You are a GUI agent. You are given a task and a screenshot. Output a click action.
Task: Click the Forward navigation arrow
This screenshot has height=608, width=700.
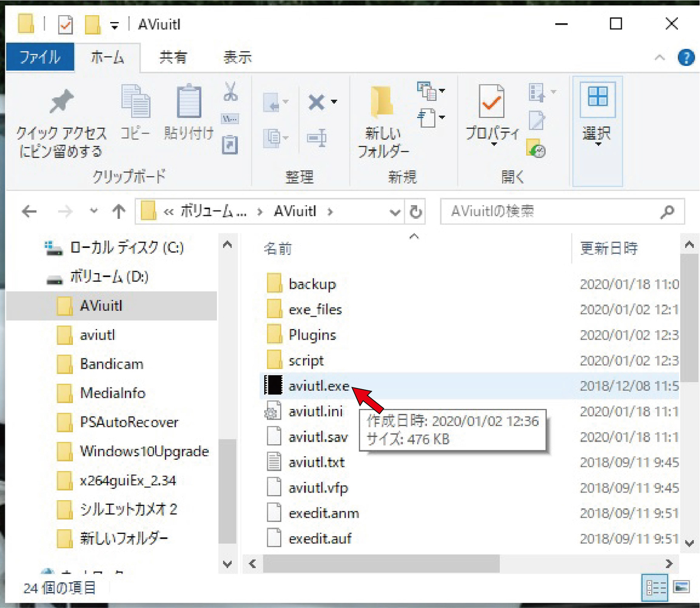(x=65, y=212)
